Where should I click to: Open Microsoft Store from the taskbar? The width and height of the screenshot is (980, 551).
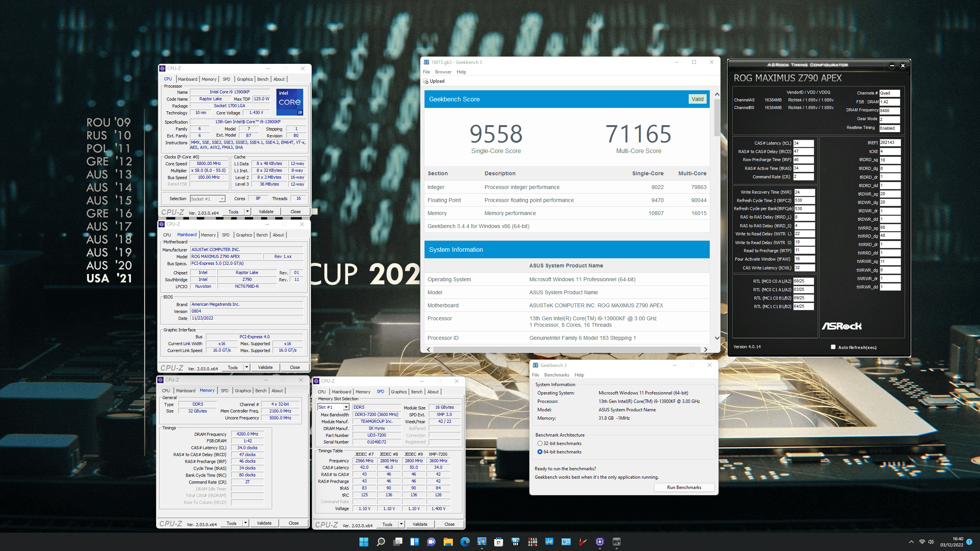(x=498, y=541)
